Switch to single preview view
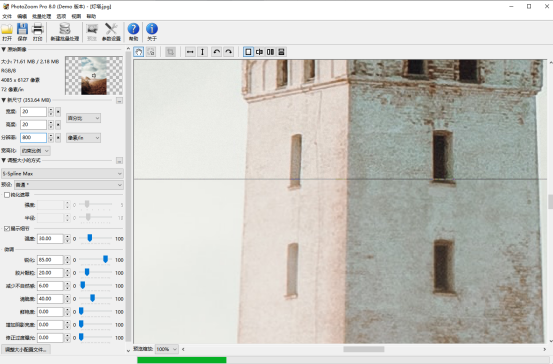The image size is (553, 364). (248, 52)
